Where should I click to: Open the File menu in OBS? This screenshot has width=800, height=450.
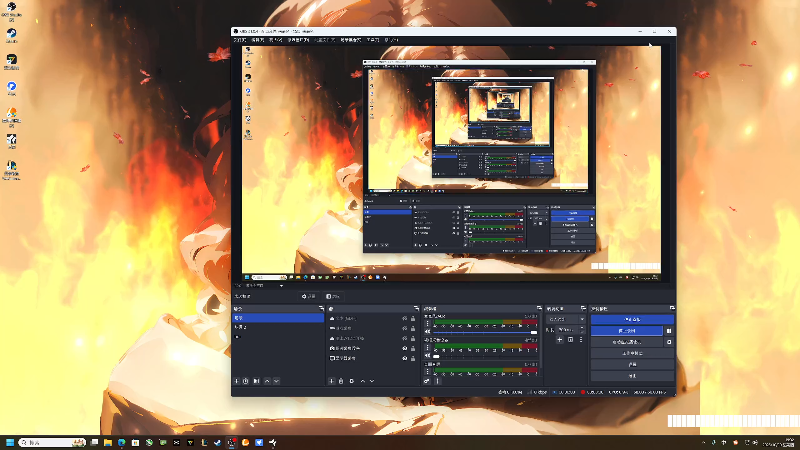tap(240, 40)
